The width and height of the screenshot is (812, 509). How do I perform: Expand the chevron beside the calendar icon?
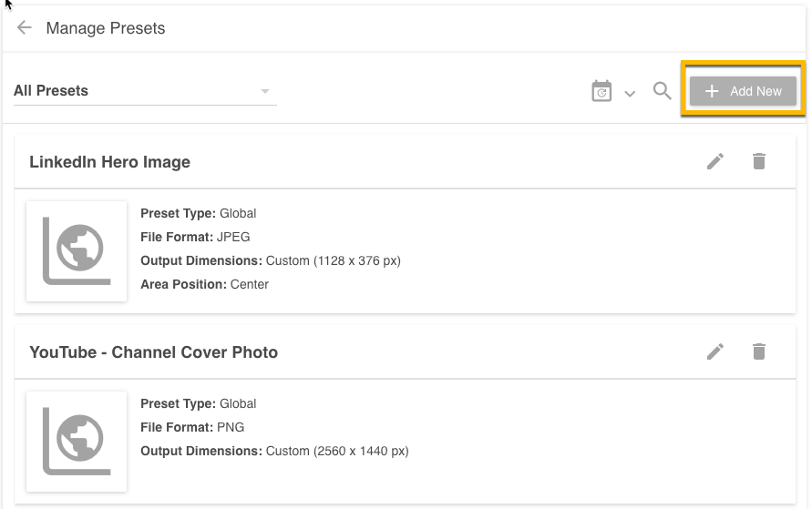(x=630, y=93)
